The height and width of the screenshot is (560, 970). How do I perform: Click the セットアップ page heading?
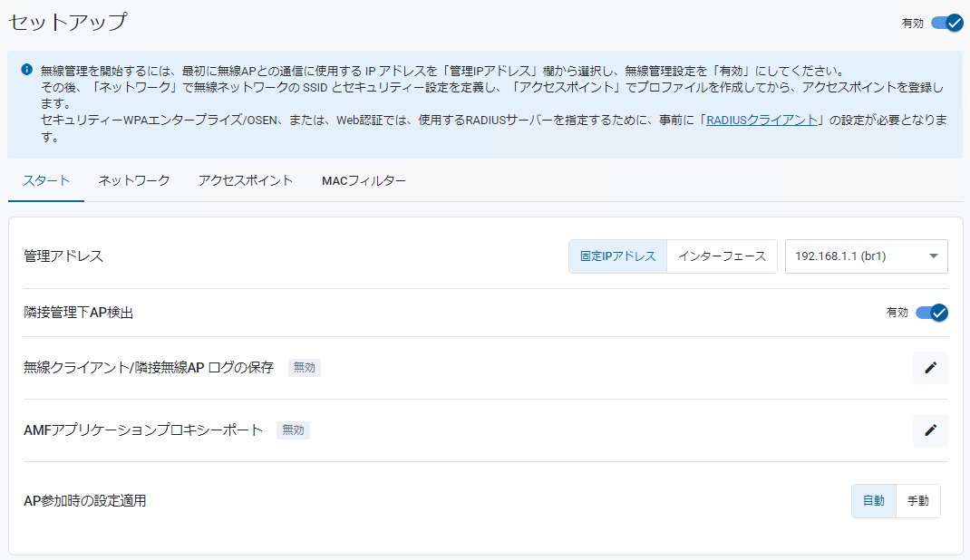(x=67, y=23)
